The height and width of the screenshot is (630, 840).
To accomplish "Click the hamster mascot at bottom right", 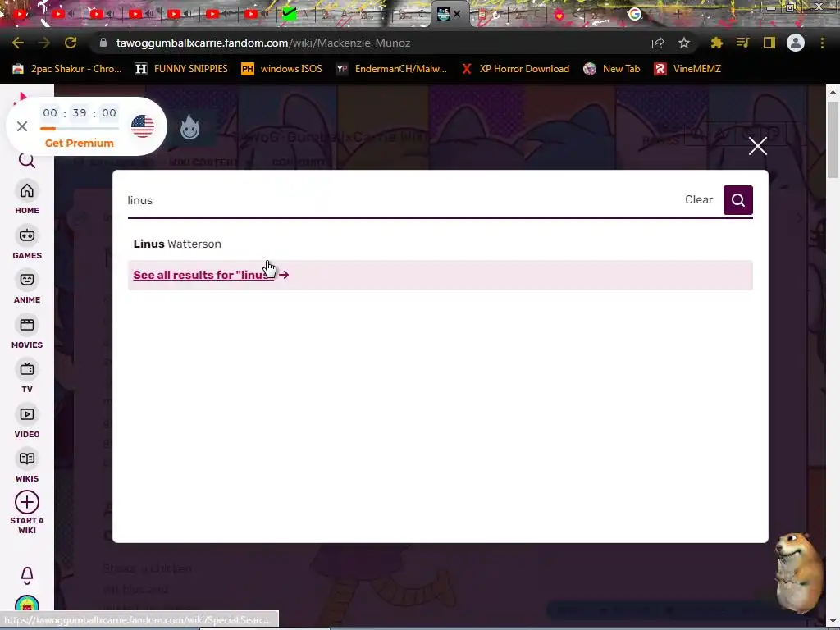I will (x=799, y=572).
